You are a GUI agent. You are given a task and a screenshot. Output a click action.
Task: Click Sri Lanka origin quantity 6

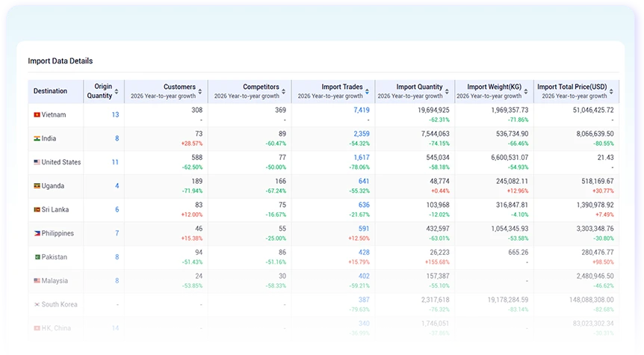(x=117, y=209)
